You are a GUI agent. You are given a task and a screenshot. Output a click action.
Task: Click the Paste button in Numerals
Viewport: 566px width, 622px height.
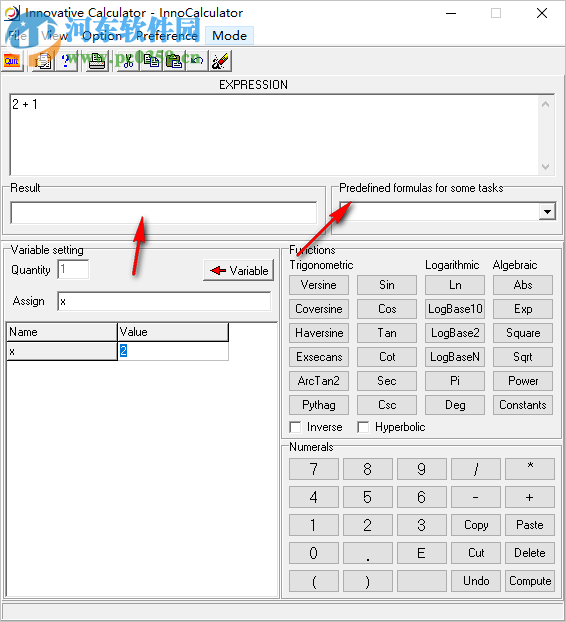(x=530, y=525)
